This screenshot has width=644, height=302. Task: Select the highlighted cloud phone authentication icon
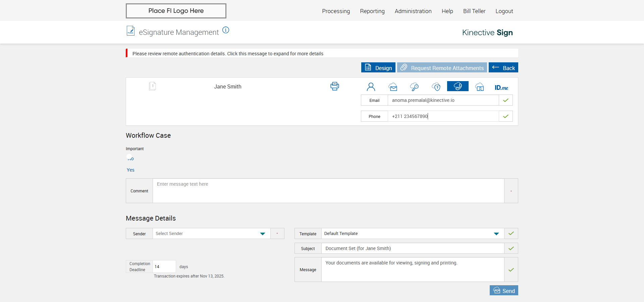458,86
